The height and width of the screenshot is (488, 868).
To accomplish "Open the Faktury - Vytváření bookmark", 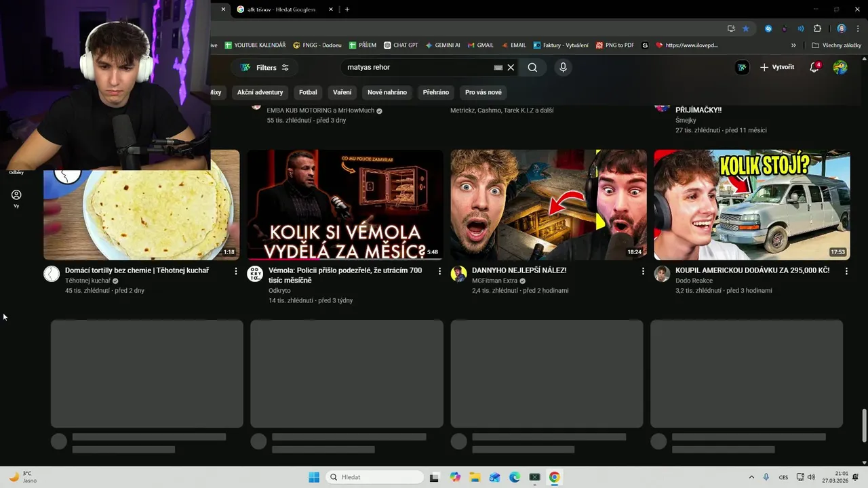I will click(561, 45).
